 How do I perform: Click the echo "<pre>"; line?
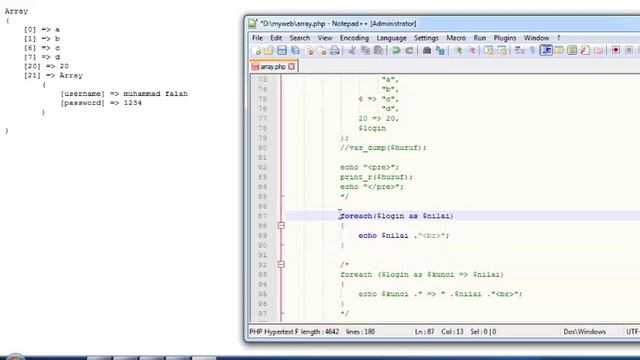(x=369, y=167)
